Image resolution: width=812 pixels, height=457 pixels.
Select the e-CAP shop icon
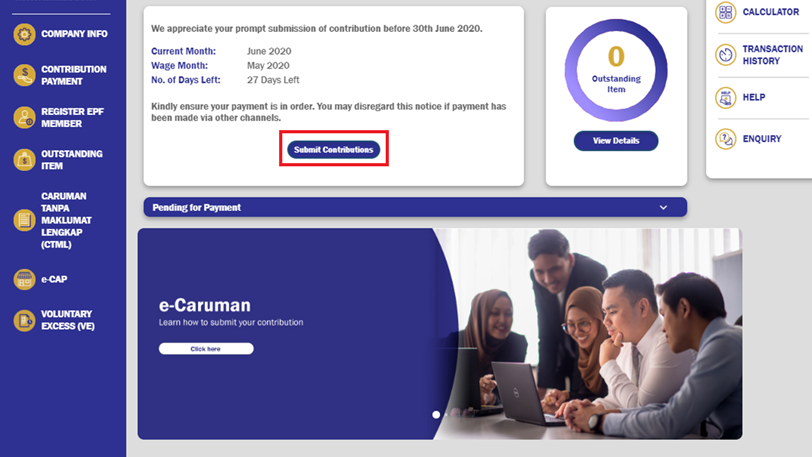coord(24,279)
